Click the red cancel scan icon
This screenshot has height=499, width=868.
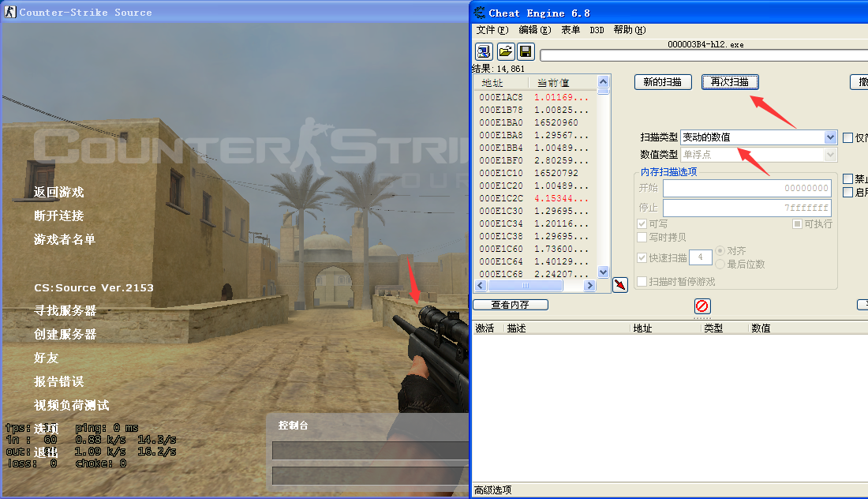pos(702,306)
